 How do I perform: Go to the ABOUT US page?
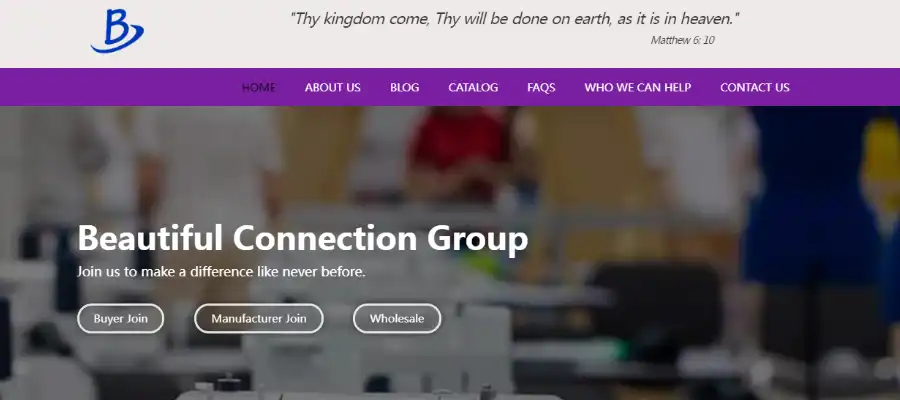click(332, 87)
